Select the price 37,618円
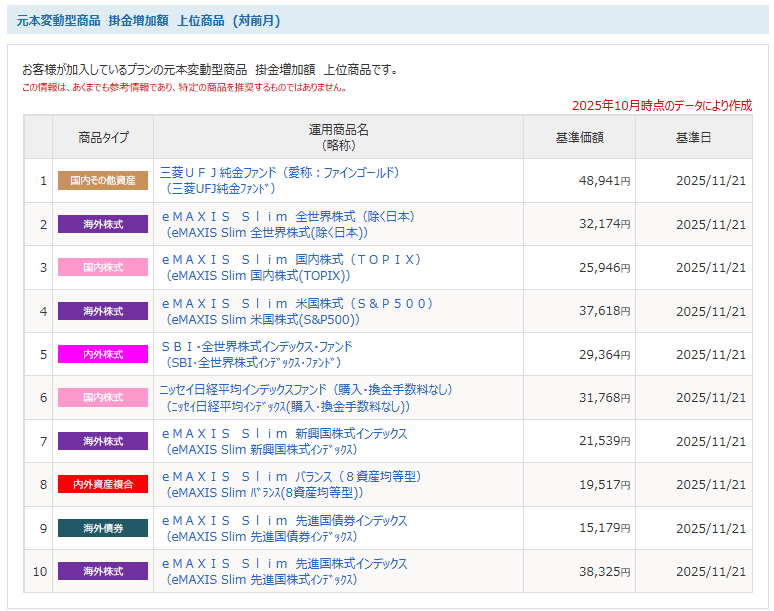This screenshot has height=611, width=774. point(604,311)
